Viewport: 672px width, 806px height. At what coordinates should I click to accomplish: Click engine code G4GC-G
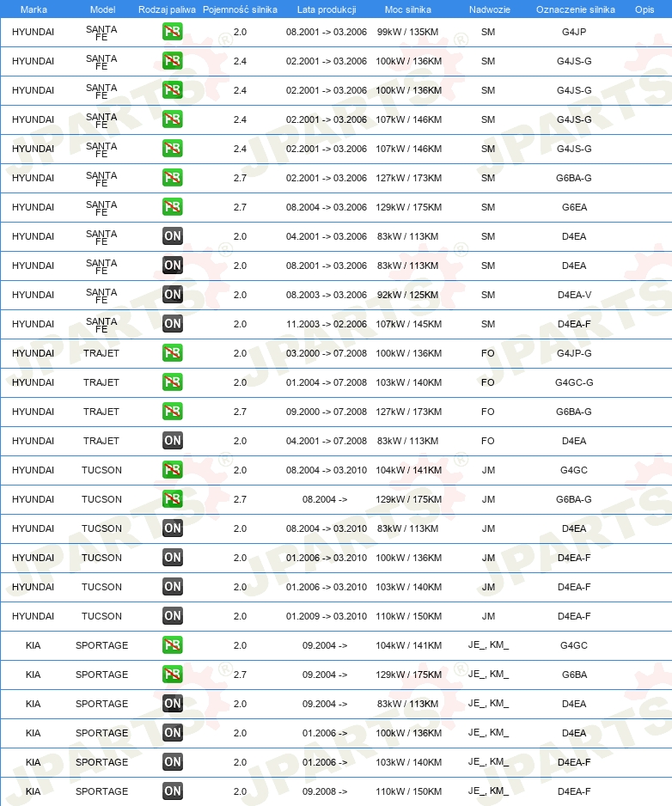coord(574,382)
